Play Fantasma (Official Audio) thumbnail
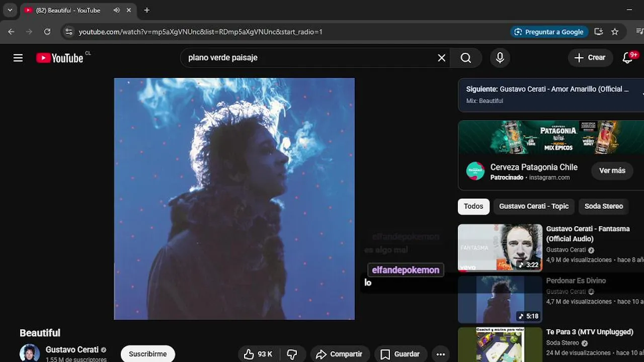This screenshot has width=644, height=362. click(500, 248)
